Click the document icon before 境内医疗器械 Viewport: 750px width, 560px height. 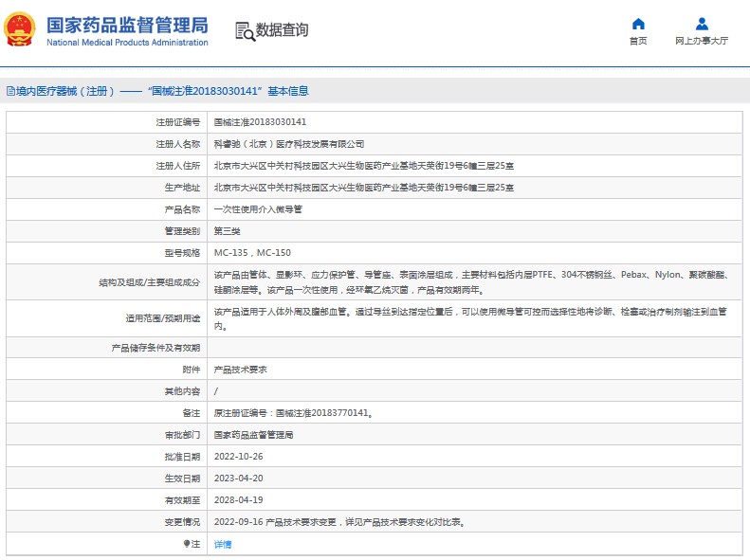coord(10,91)
